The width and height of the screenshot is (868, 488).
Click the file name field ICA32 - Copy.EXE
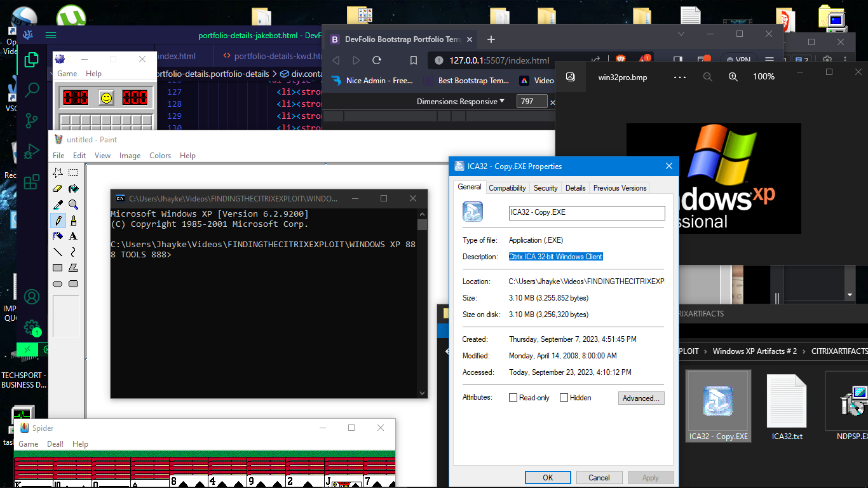587,212
